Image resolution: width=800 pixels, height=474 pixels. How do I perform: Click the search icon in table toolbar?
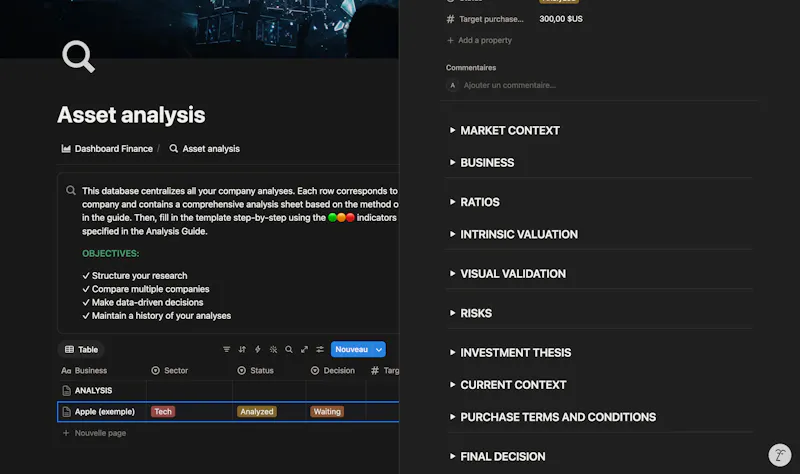289,350
